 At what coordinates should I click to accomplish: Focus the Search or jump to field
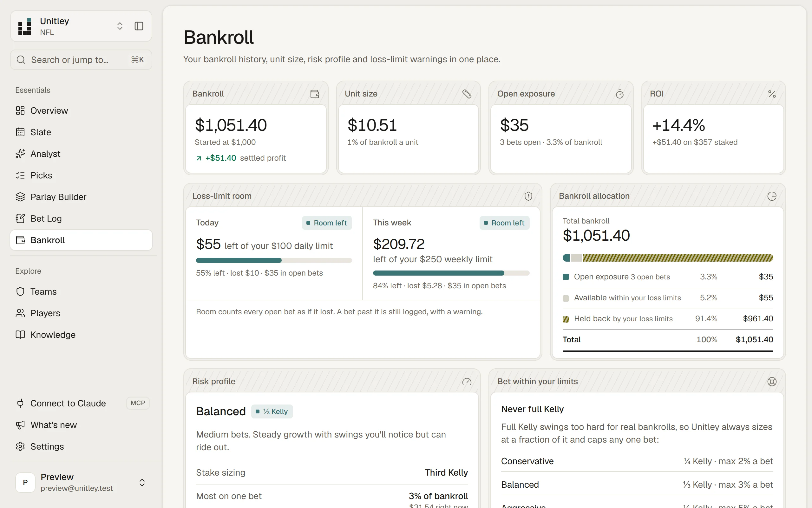click(81, 60)
